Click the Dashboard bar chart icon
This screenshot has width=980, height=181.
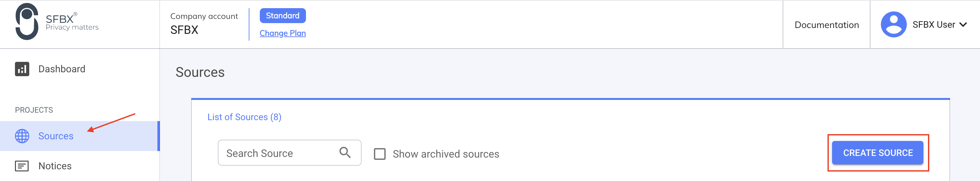click(x=22, y=69)
